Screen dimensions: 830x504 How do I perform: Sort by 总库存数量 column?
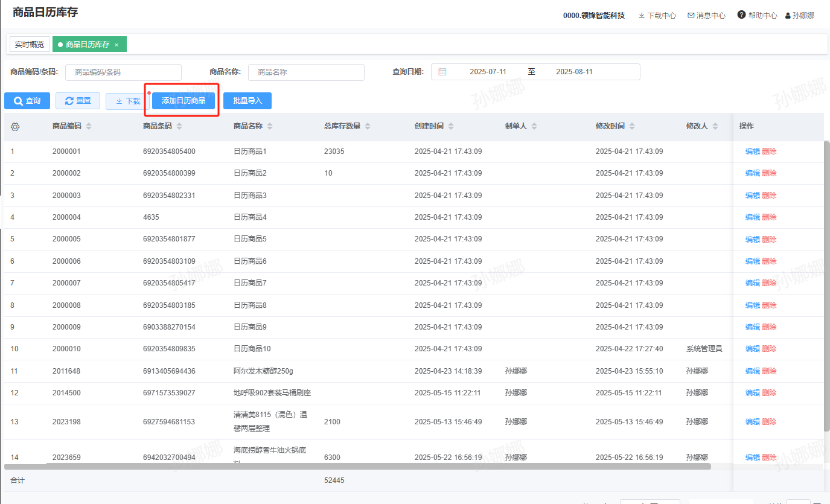click(x=368, y=127)
